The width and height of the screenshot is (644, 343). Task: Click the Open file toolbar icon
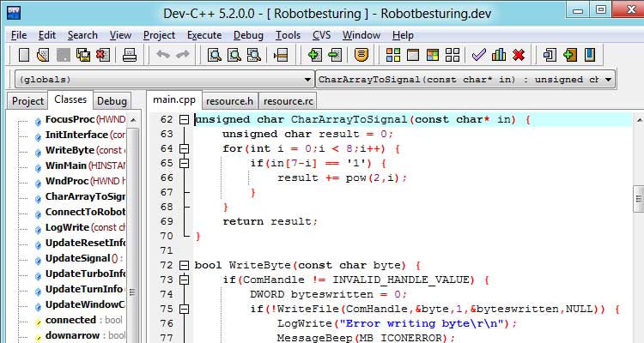point(43,55)
